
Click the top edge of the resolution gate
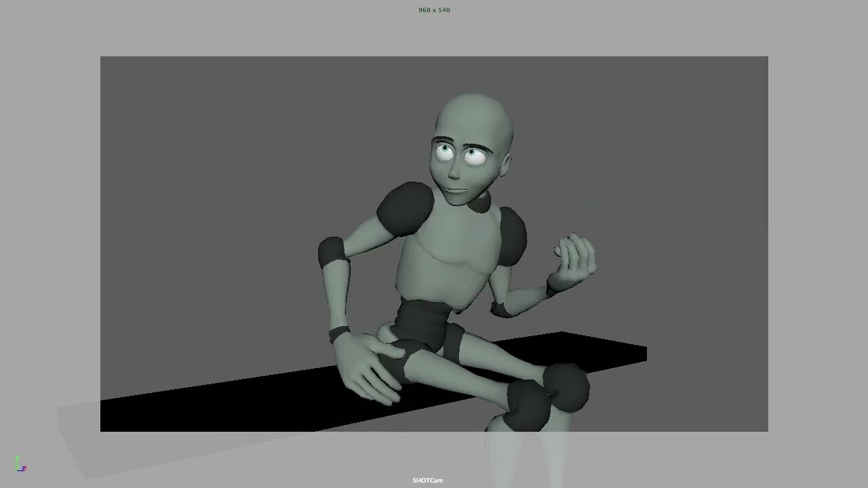[x=434, y=56]
